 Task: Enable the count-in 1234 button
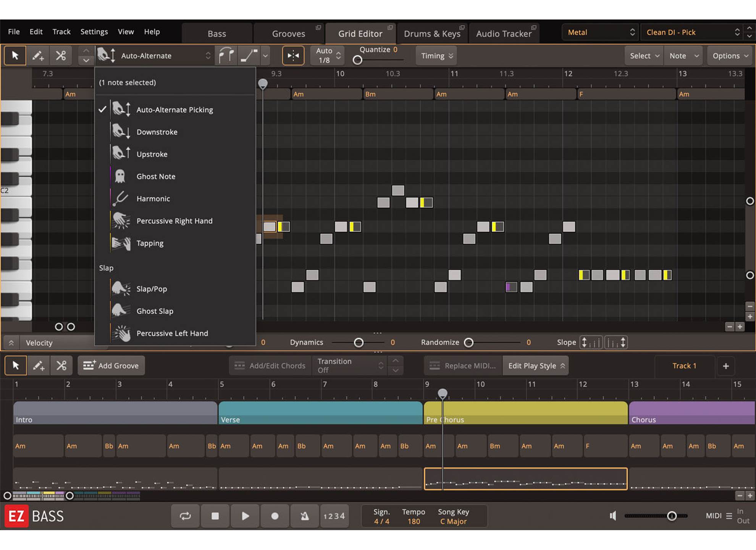pyautogui.click(x=334, y=516)
